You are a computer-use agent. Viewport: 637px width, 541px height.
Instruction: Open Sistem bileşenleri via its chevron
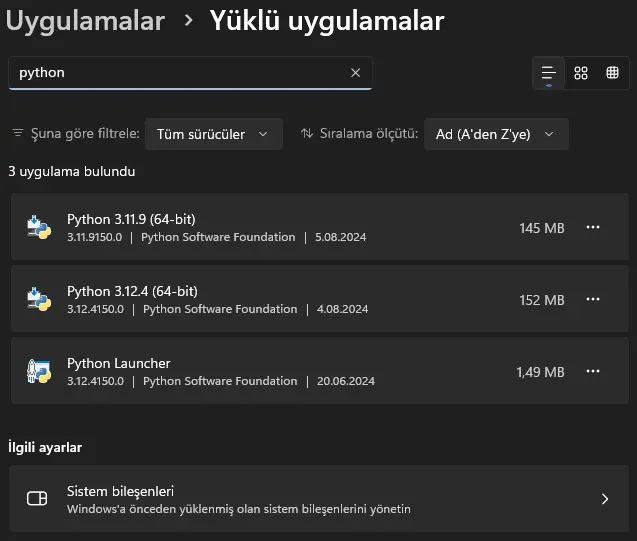[604, 499]
